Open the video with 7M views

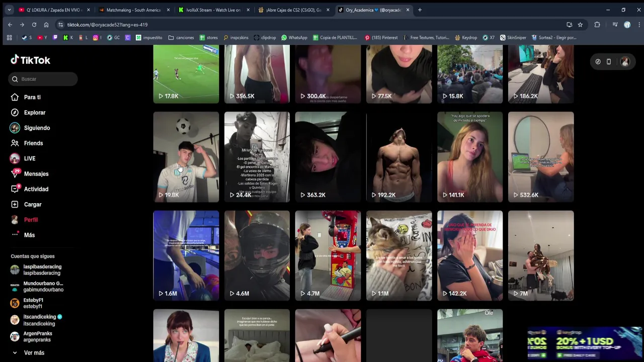pos(541,255)
